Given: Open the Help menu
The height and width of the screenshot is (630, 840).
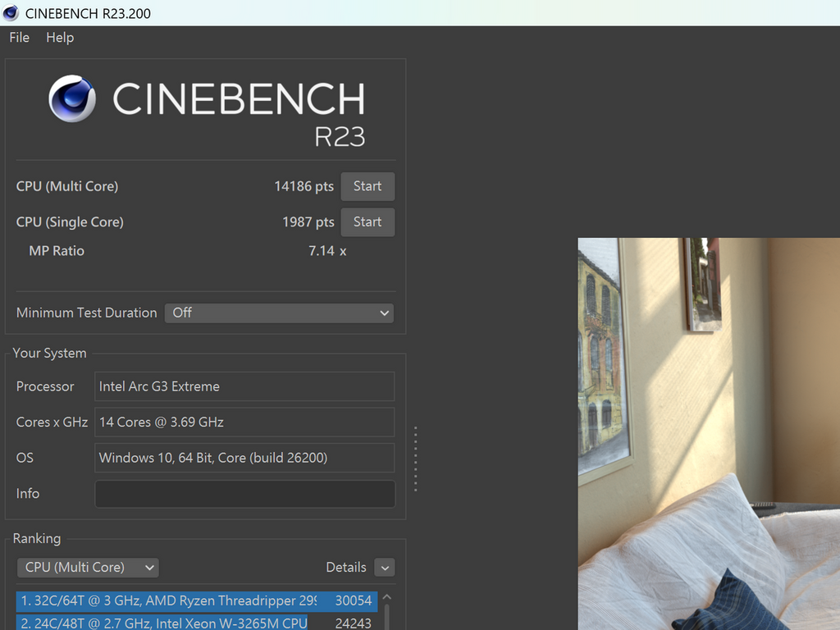Looking at the screenshot, I should click(60, 38).
